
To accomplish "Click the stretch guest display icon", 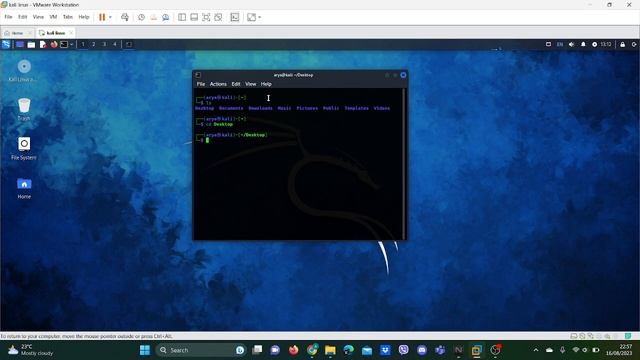I will tap(251, 17).
